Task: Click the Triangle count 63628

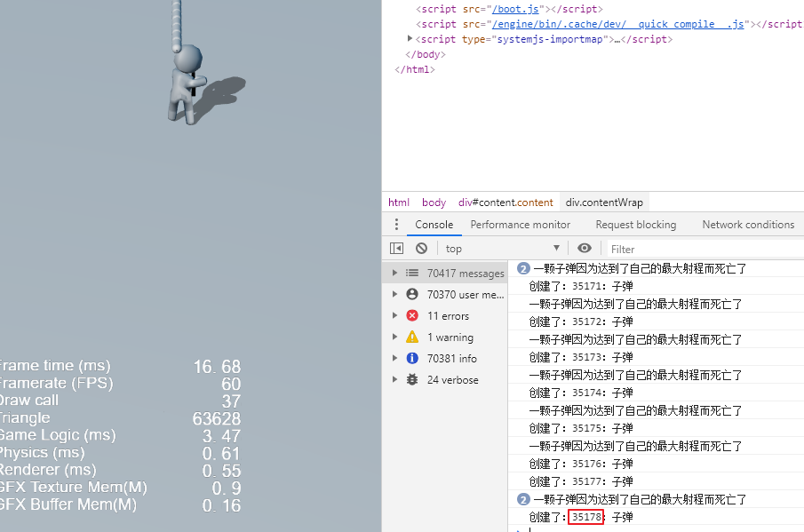Action: coord(217,418)
